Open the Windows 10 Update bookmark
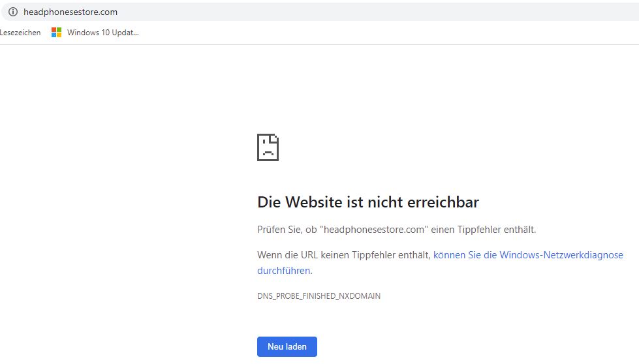This screenshot has height=364, width=639. coord(95,33)
